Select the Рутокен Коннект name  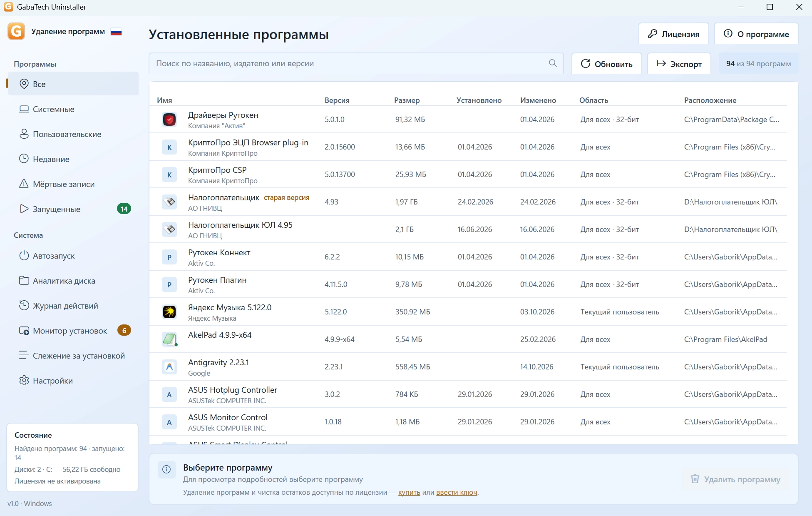(219, 252)
